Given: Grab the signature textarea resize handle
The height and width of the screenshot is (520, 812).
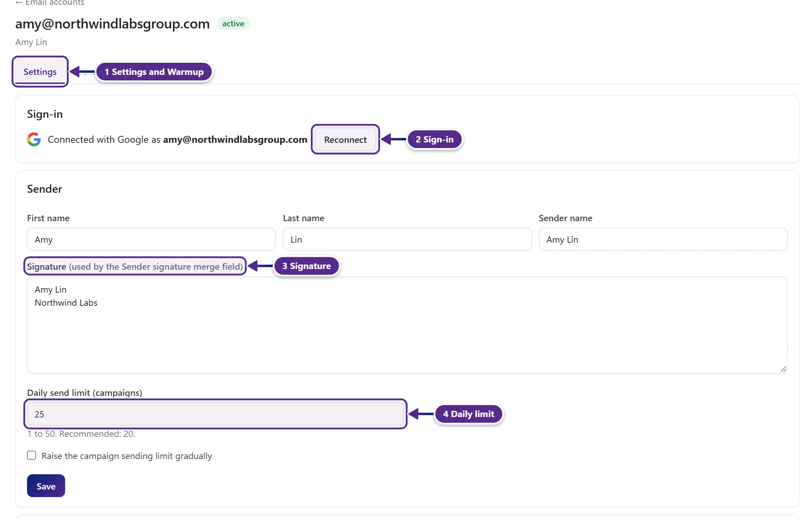Looking at the screenshot, I should click(783, 369).
